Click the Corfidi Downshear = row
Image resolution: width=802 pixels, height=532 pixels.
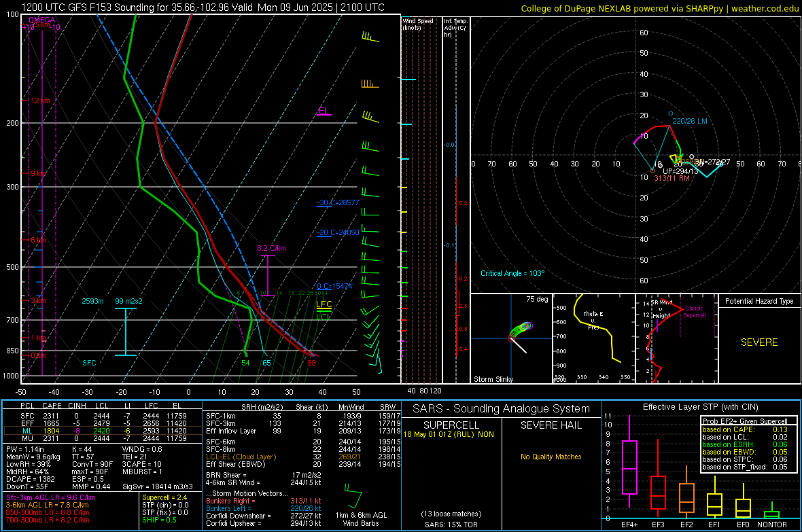264,516
